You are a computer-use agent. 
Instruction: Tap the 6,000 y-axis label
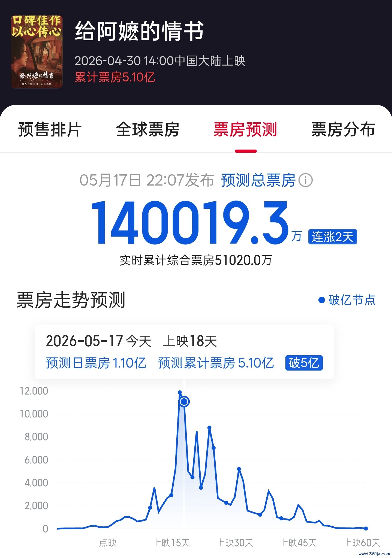click(36, 460)
